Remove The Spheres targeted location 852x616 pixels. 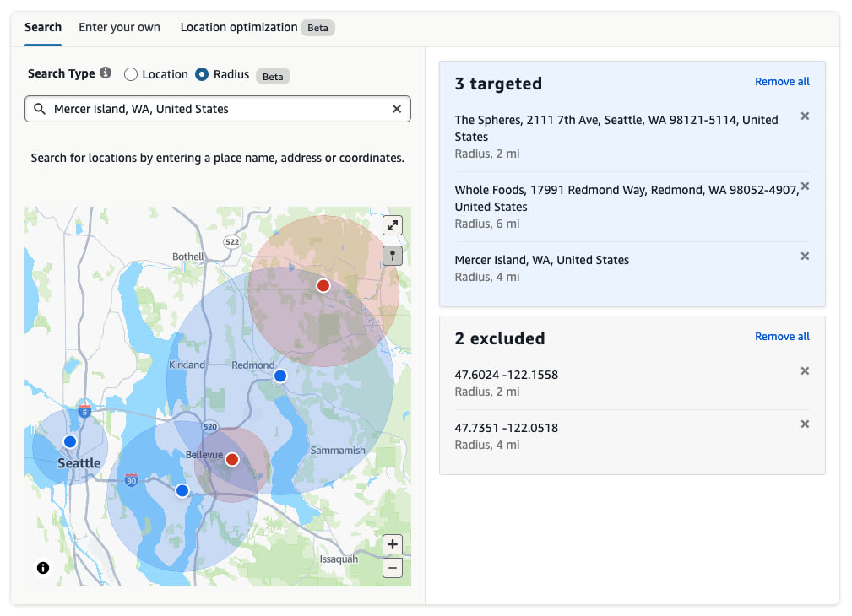[x=805, y=116]
